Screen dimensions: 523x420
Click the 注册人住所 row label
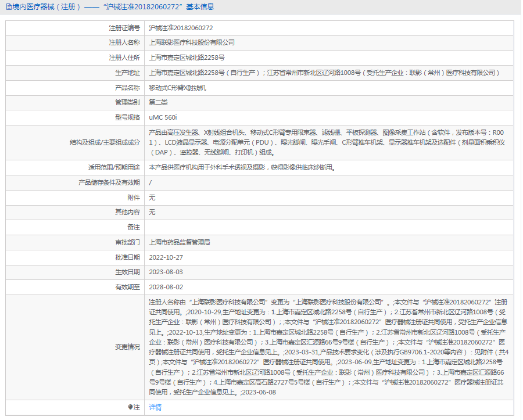tap(124, 58)
